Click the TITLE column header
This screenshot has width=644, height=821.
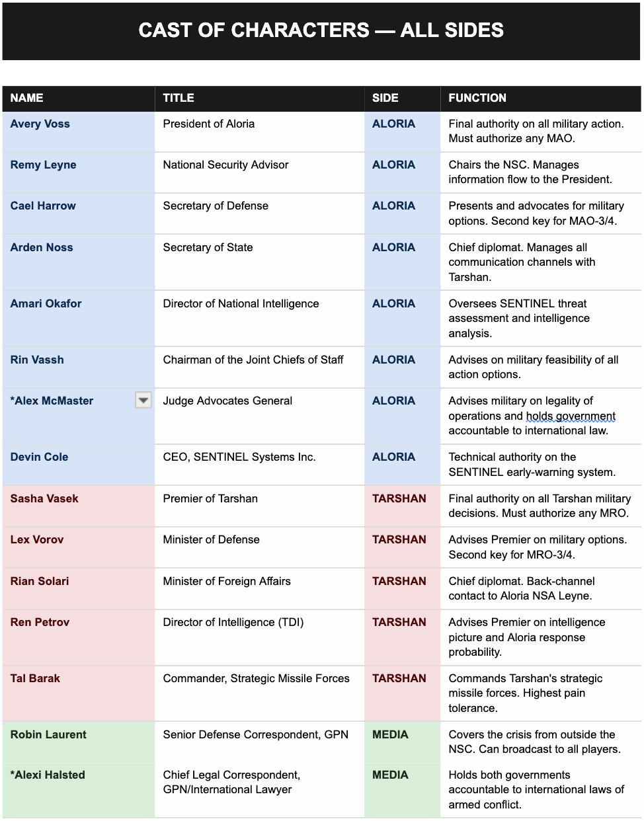point(259,98)
